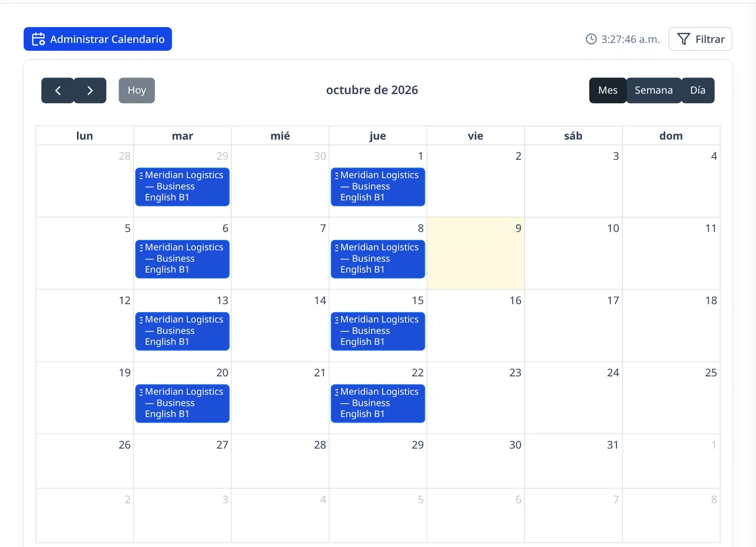Click the calendar icon in Administrar Calendario
Viewport: 756px width, 547px height.
tap(38, 39)
